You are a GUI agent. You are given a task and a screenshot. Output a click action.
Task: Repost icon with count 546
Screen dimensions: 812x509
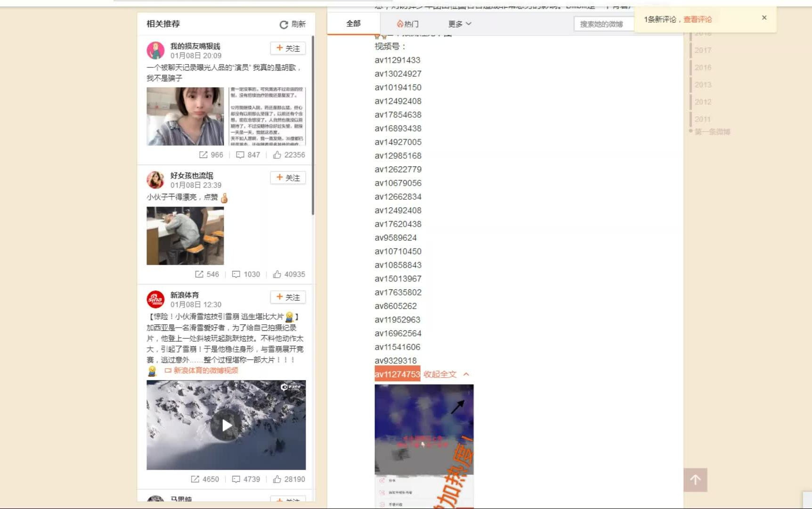pyautogui.click(x=199, y=274)
